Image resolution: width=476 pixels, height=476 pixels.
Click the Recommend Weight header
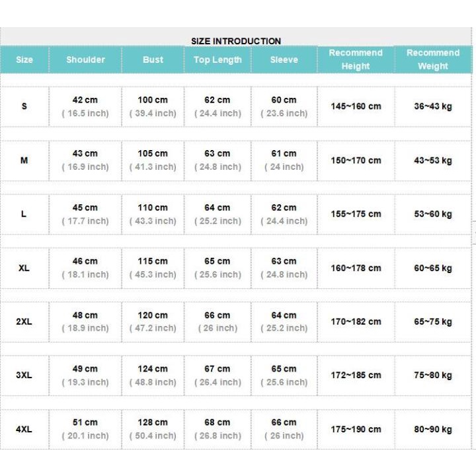click(433, 59)
